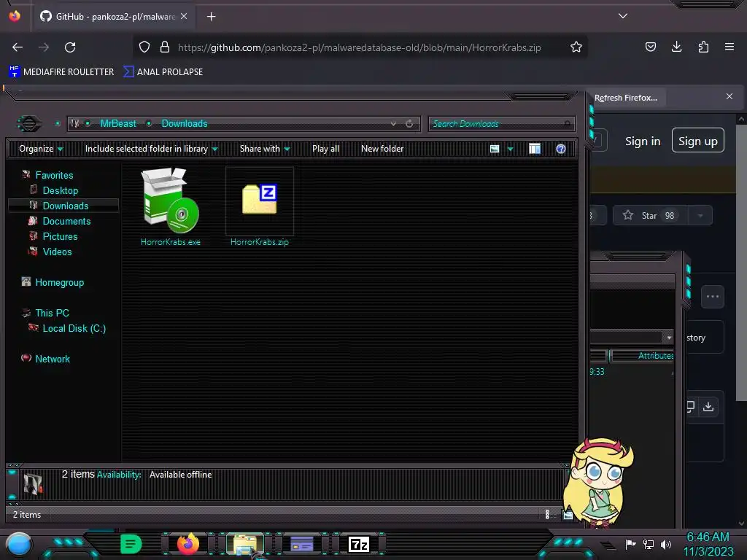This screenshot has width=747, height=560.
Task: Open ANAL PROLAPSE bookmark
Action: (x=163, y=72)
